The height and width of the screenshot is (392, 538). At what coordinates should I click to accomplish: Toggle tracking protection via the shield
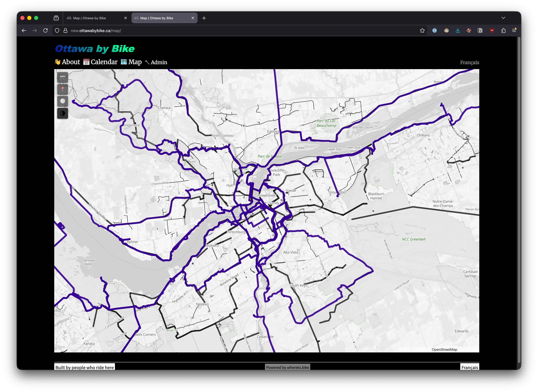[57, 30]
